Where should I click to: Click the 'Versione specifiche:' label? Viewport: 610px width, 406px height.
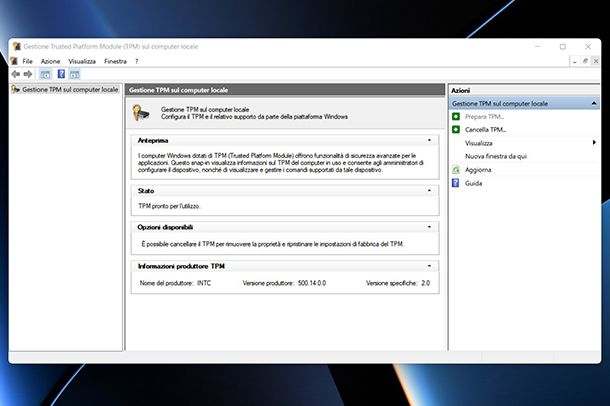click(391, 283)
